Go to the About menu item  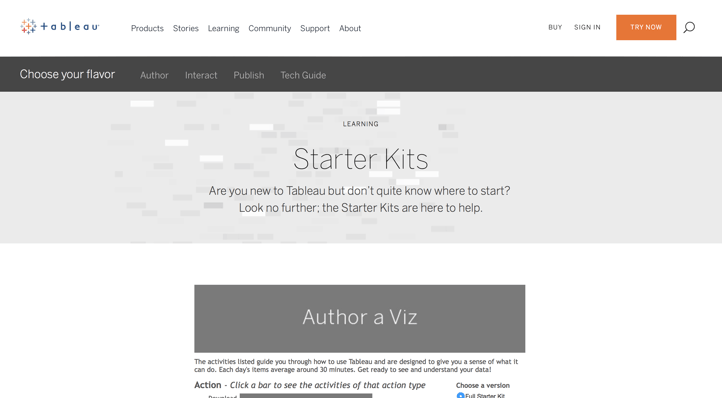coord(350,29)
